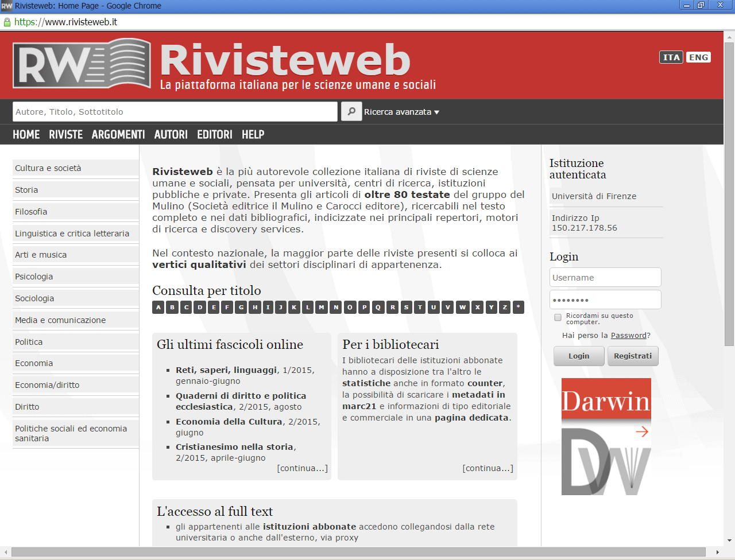This screenshot has width=735, height=560.
Task: Open titles starting with letter Q
Action: coord(378,307)
